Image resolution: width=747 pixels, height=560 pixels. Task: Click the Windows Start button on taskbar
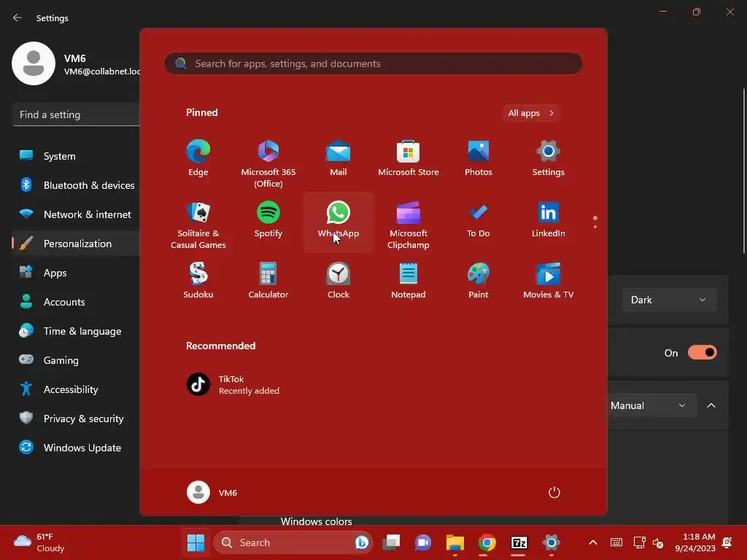(196, 542)
